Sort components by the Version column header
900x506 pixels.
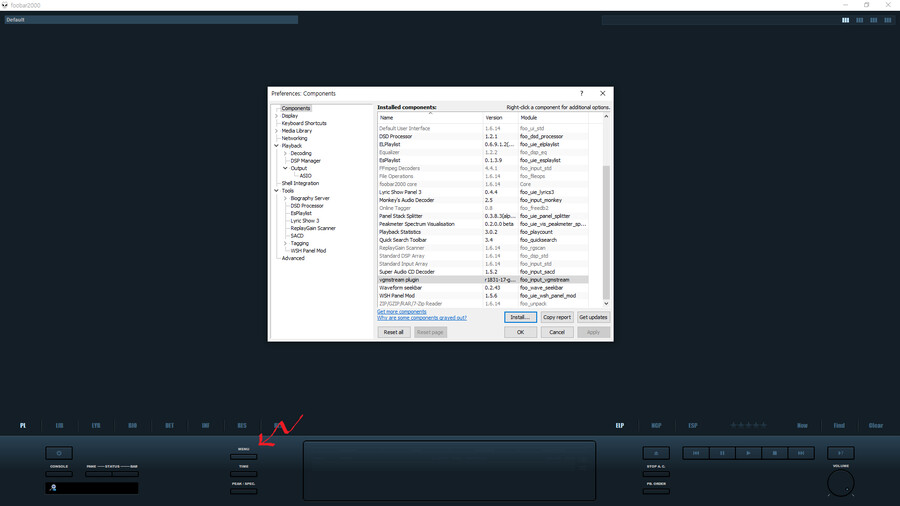(501, 118)
